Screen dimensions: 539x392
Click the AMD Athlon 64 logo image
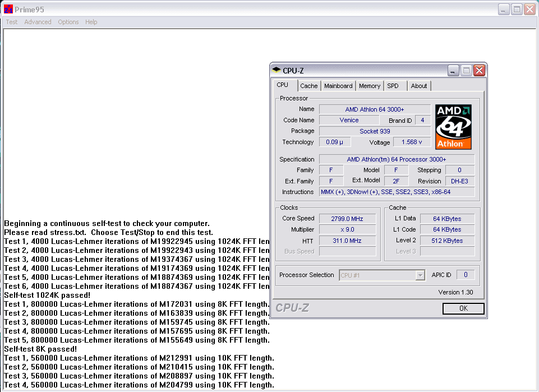coord(453,127)
